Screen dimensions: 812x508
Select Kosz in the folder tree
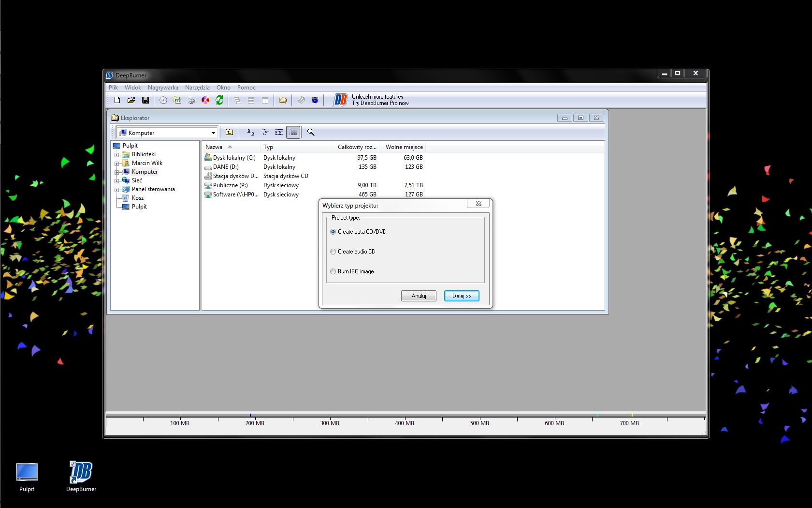click(x=138, y=198)
